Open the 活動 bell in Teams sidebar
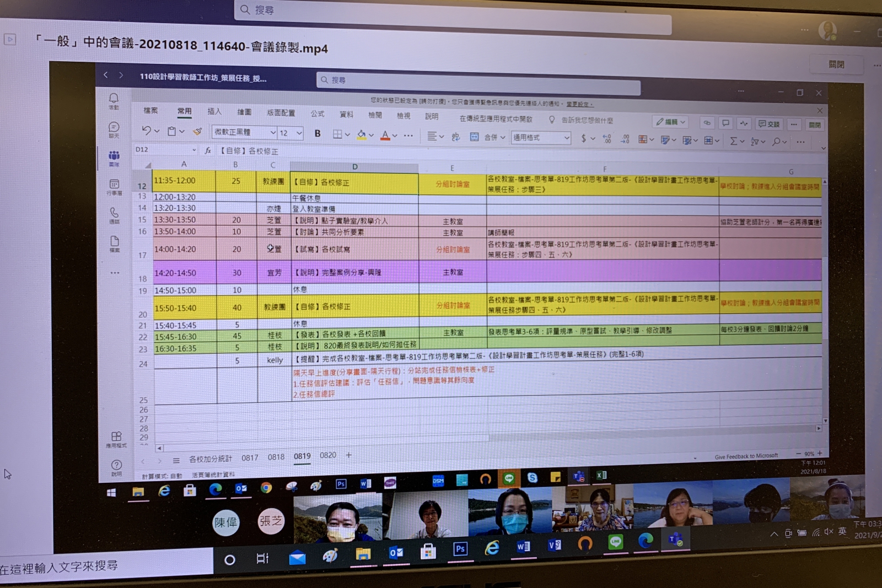Viewport: 882px width, 588px height. pos(114,100)
